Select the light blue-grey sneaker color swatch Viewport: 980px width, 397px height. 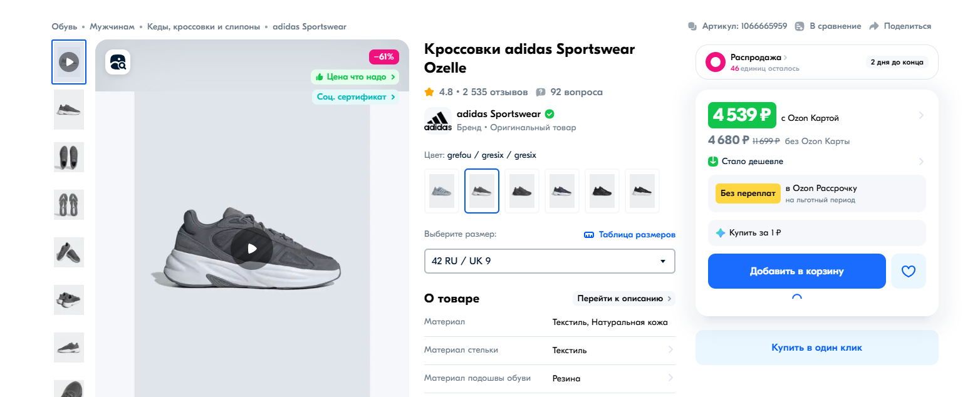click(441, 191)
